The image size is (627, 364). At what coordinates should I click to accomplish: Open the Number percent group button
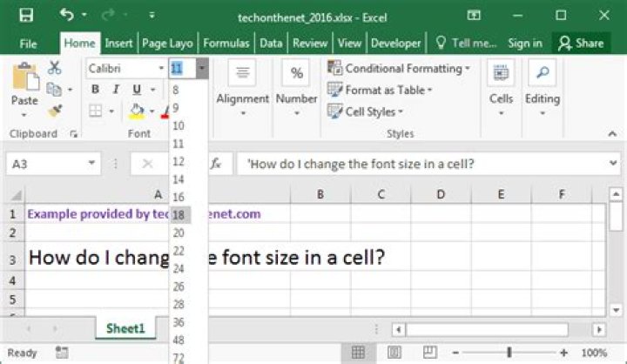point(296,88)
